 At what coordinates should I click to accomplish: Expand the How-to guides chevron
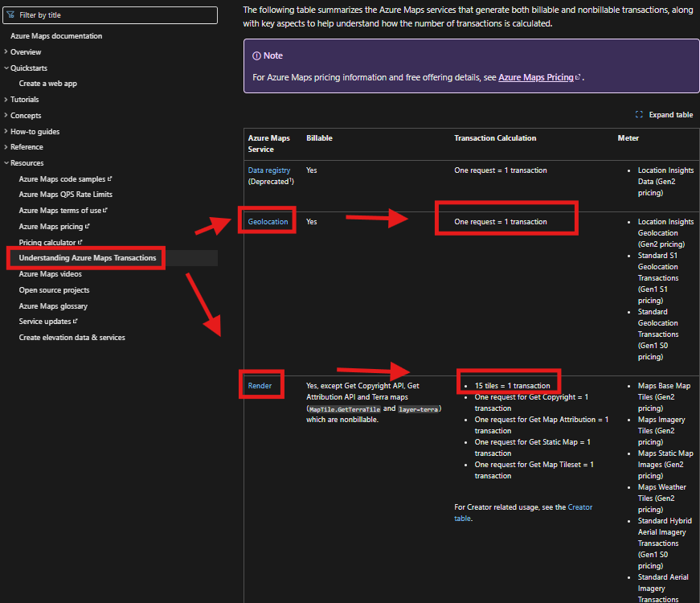pos(6,131)
